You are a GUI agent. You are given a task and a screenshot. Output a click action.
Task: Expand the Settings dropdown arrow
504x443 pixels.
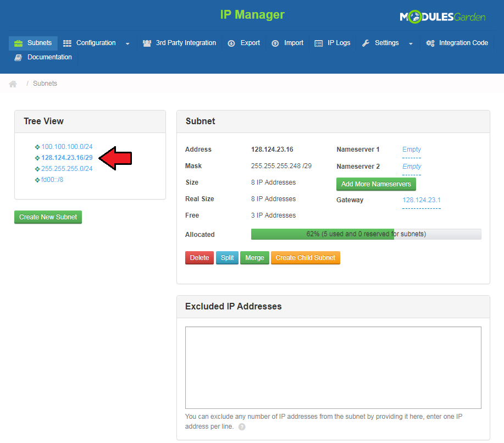click(411, 44)
